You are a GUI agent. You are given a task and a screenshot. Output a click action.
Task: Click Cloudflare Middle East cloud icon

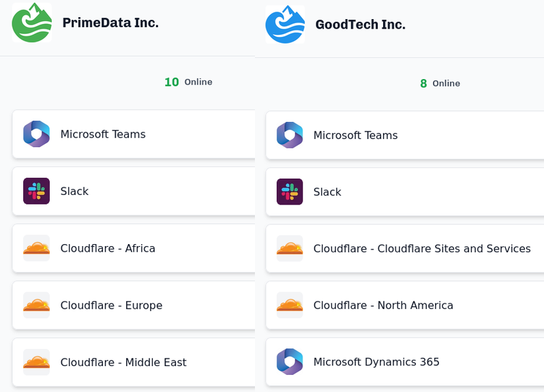(36, 362)
